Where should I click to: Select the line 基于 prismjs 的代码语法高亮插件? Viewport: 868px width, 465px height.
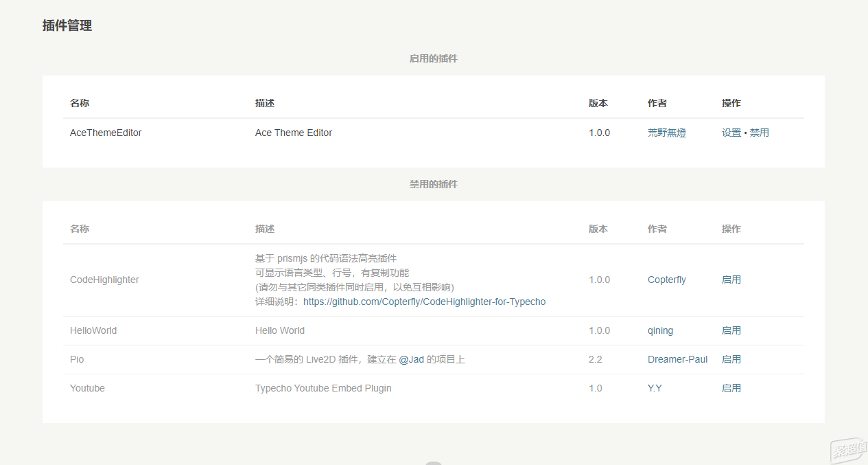(326, 258)
